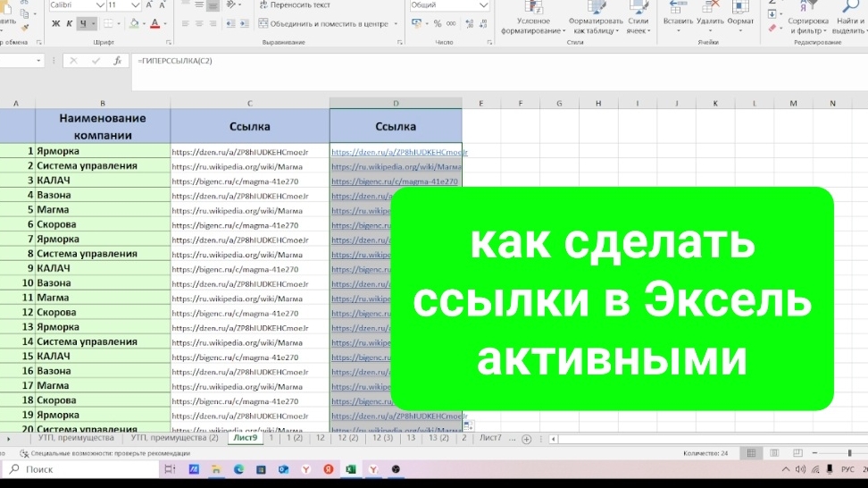Toggle bold formatting (Ж)
The image size is (868, 488).
click(56, 24)
